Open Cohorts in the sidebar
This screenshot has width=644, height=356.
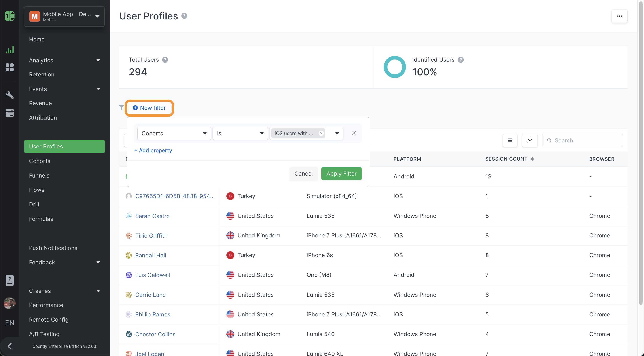40,161
